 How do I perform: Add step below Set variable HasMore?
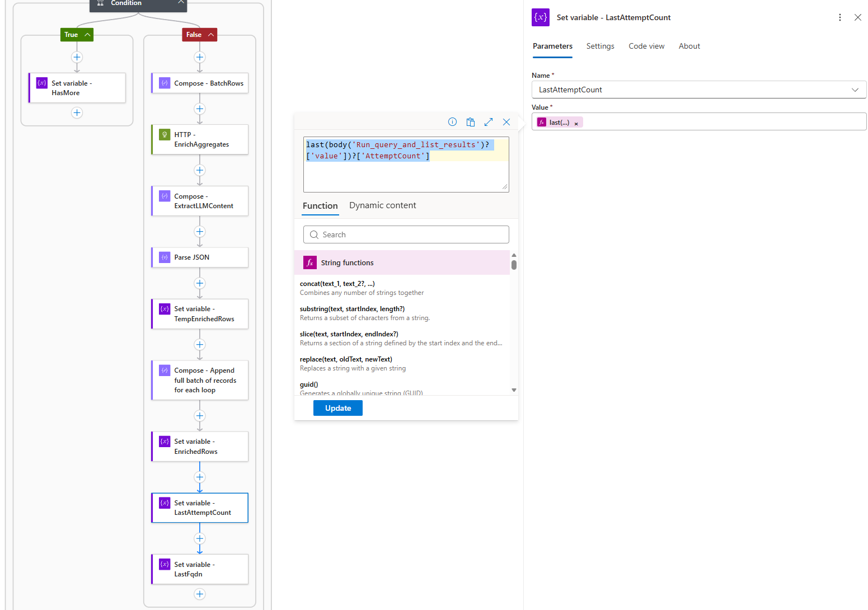coord(77,112)
